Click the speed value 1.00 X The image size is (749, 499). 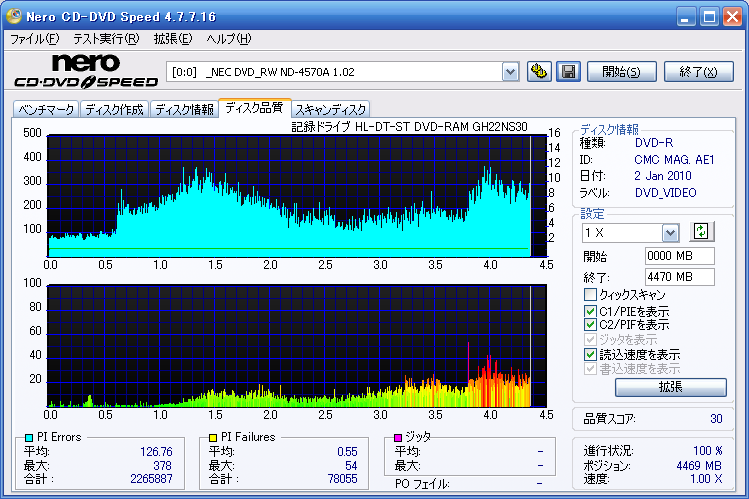(x=706, y=479)
